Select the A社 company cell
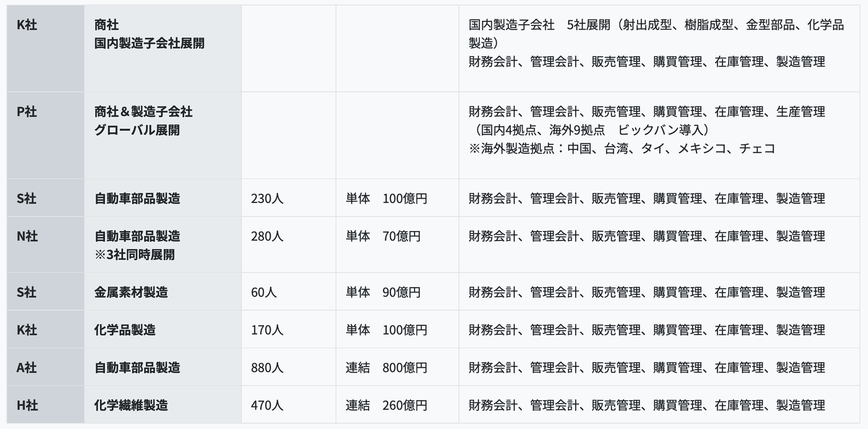 46,367
